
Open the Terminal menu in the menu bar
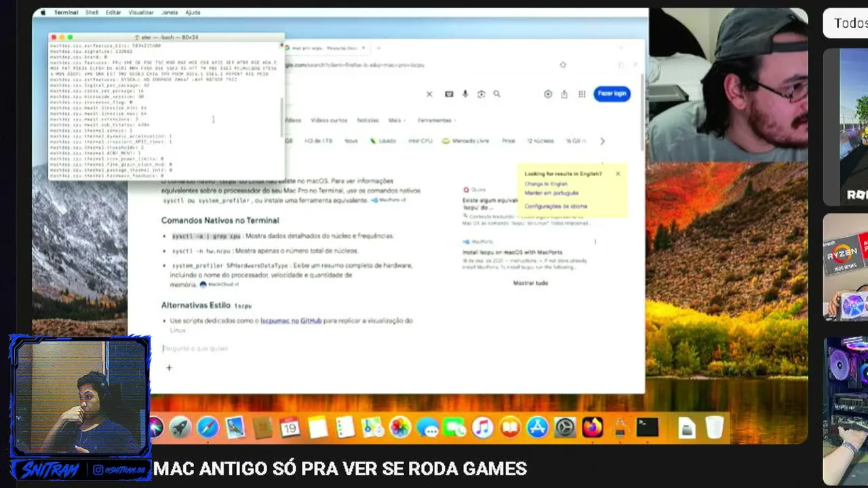[x=66, y=12]
